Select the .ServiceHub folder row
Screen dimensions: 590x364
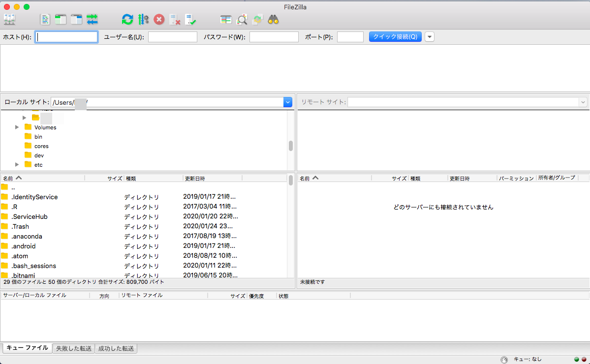point(144,216)
